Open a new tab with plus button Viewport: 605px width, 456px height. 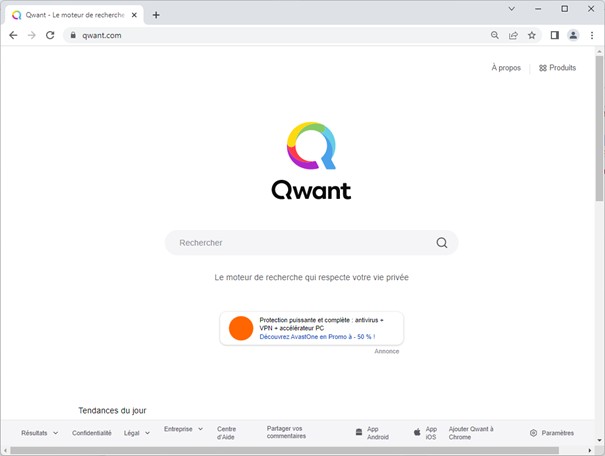[x=156, y=15]
